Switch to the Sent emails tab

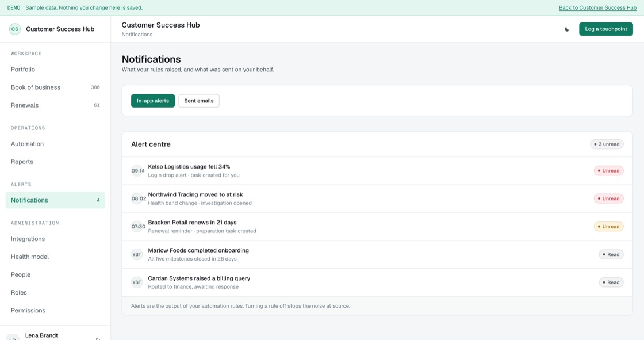coord(199,101)
